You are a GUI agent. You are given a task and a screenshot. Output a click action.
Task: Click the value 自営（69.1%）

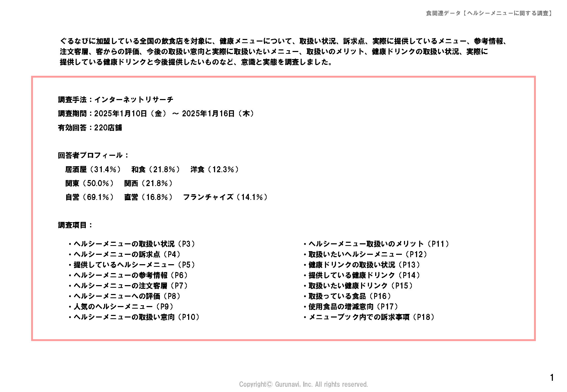click(89, 197)
